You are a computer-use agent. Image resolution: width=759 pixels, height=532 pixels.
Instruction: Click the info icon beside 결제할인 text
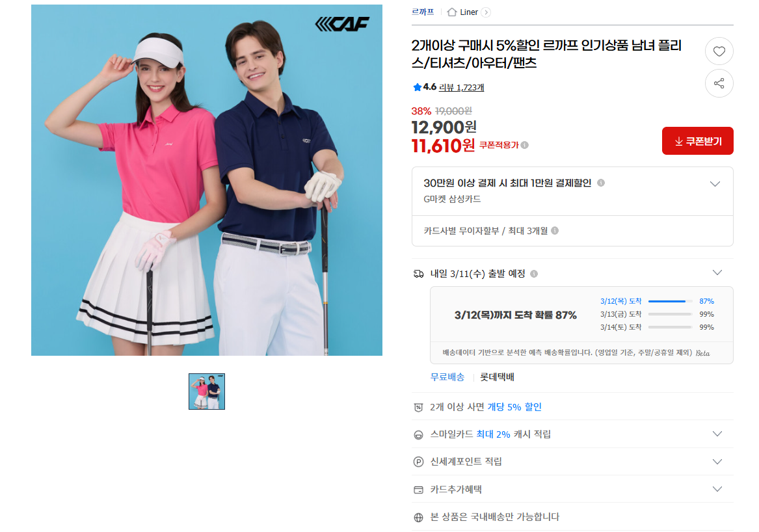click(x=601, y=183)
